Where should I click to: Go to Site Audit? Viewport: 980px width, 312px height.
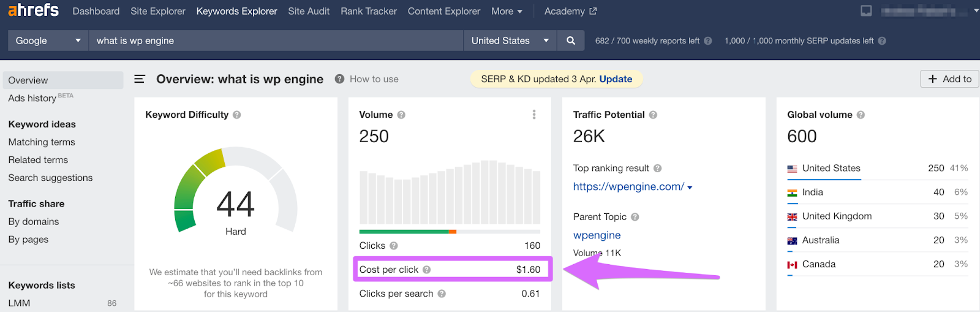pyautogui.click(x=309, y=11)
